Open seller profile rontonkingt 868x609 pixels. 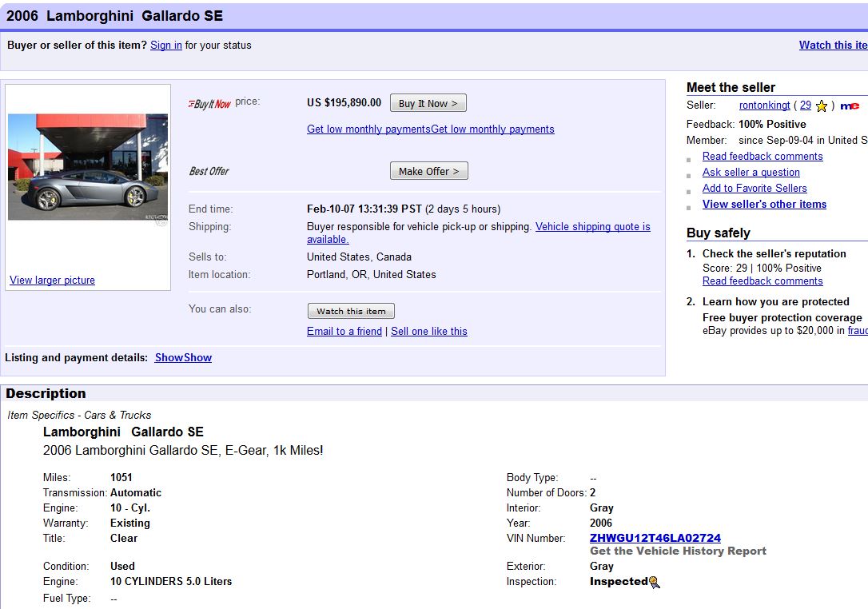(764, 105)
